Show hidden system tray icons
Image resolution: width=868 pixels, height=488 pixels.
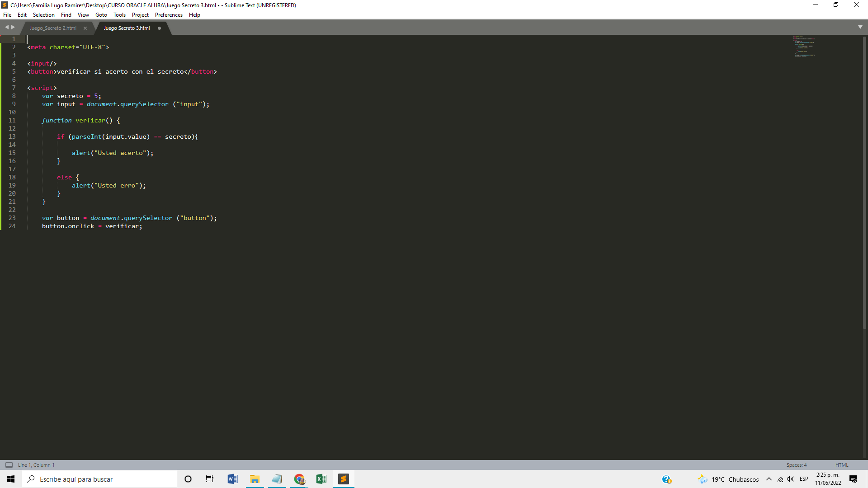[769, 479]
